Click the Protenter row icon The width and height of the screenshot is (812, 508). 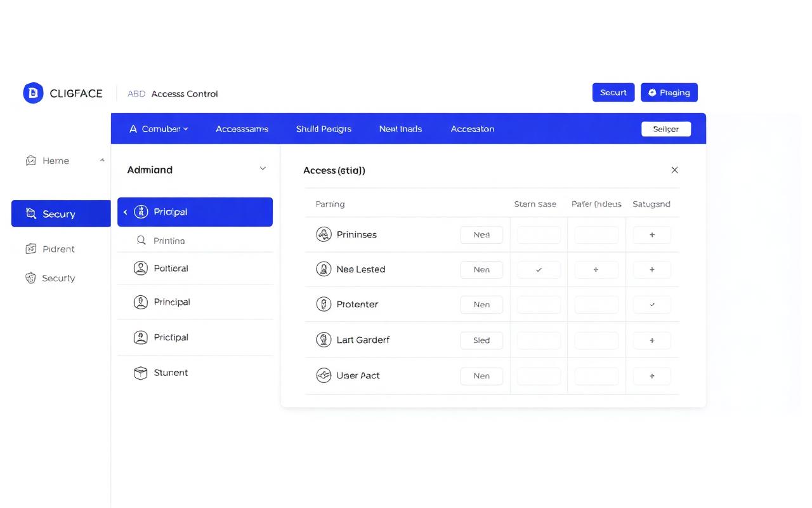[x=324, y=304]
